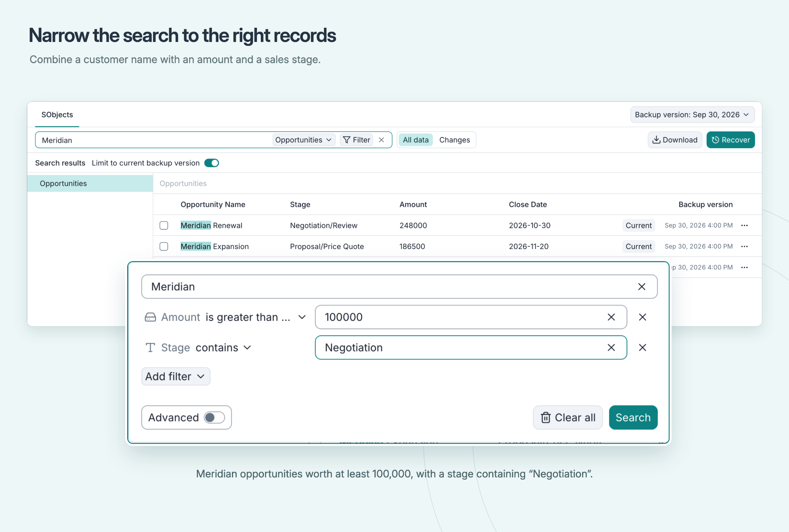Clear the top search bar with the X

tap(381, 140)
